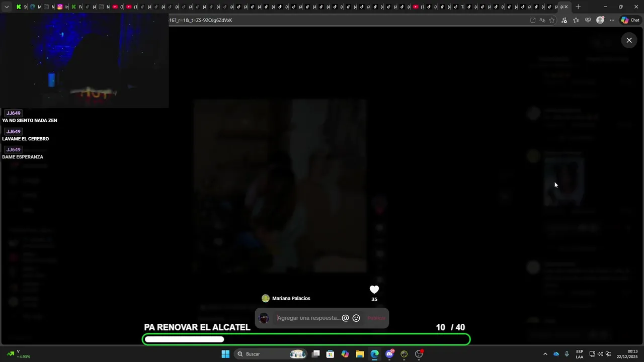
Task: Open the tab list dropdown arrow
Action: (7, 7)
